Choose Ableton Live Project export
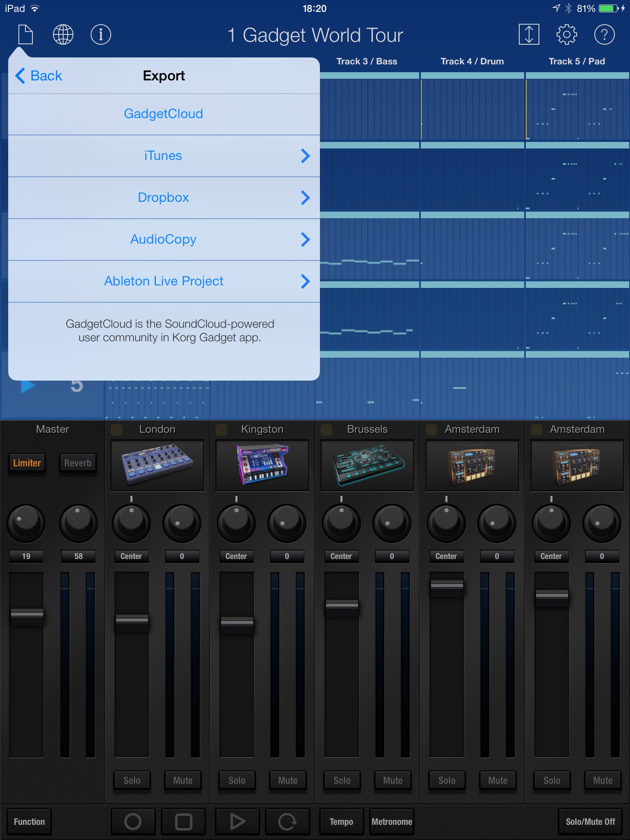The image size is (630, 840). click(x=164, y=281)
